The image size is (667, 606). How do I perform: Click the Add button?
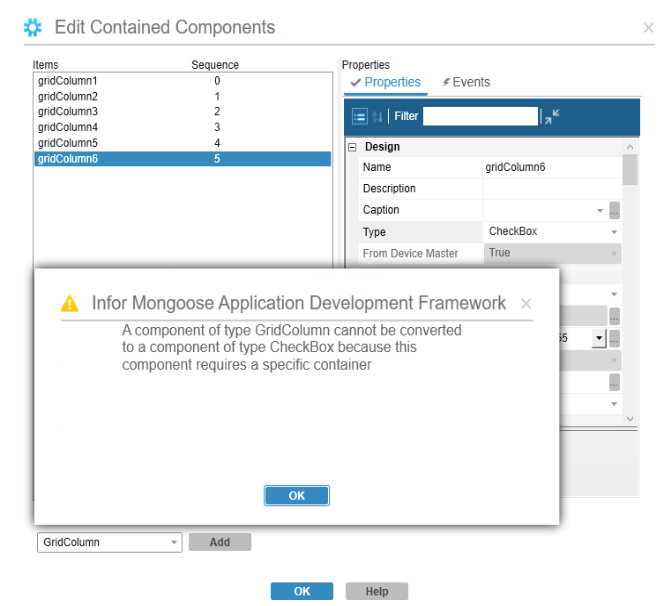coord(220,542)
